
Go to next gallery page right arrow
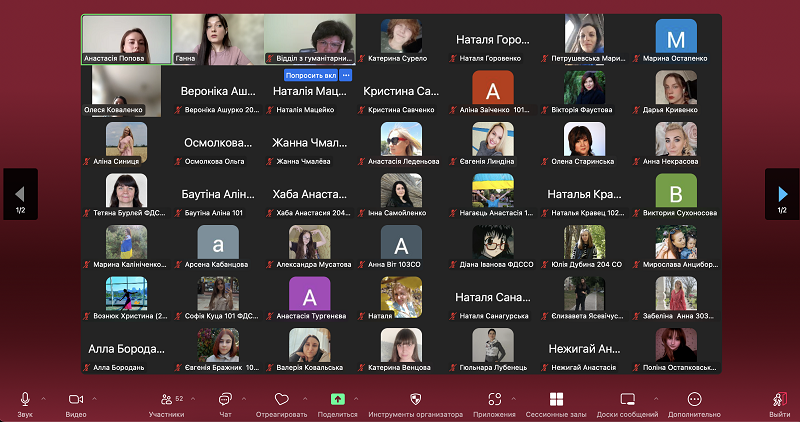click(782, 193)
